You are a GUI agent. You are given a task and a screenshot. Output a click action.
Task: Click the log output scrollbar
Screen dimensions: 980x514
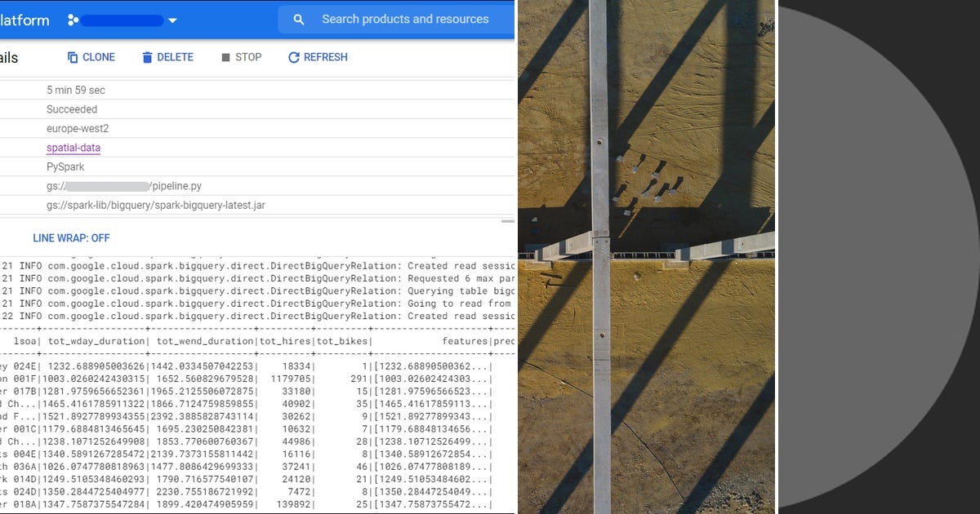click(x=509, y=220)
